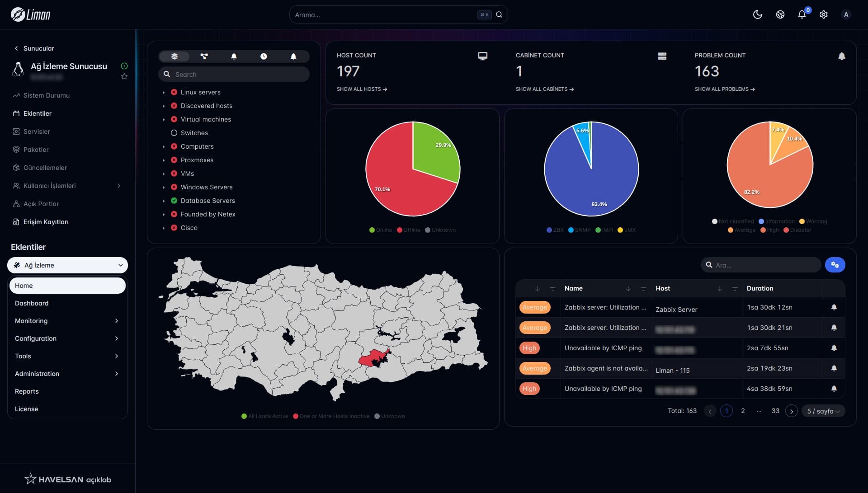The width and height of the screenshot is (868, 493).
Task: Switch to the alerts bell tab icon
Action: (234, 56)
